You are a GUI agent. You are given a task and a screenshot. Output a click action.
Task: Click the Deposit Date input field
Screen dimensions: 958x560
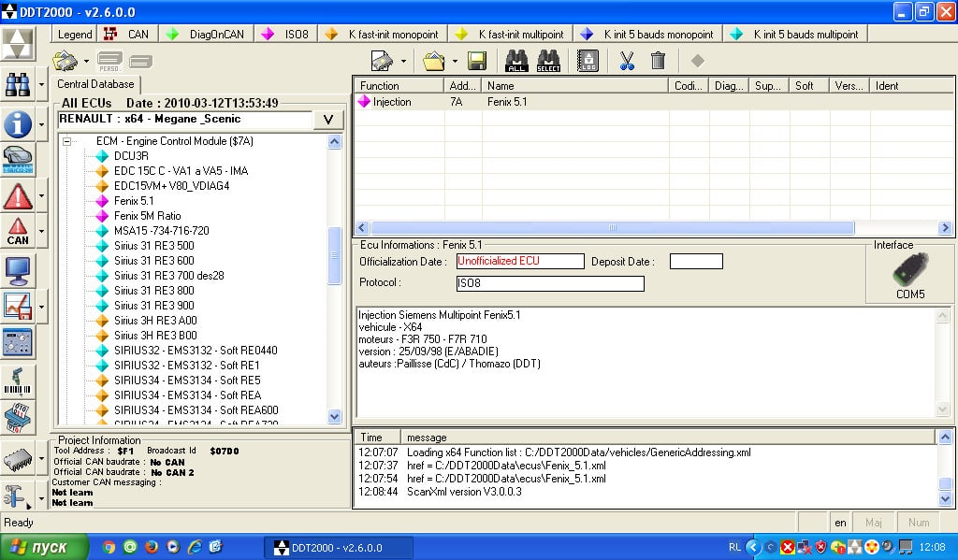pos(696,262)
